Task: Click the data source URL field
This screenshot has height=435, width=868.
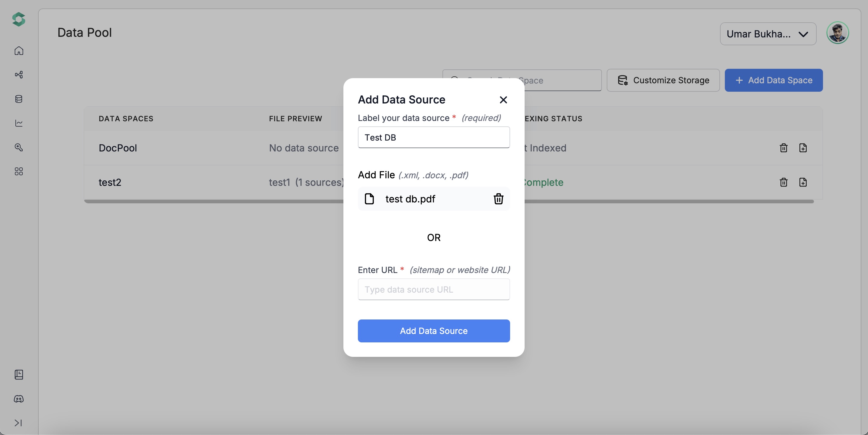Action: [434, 289]
